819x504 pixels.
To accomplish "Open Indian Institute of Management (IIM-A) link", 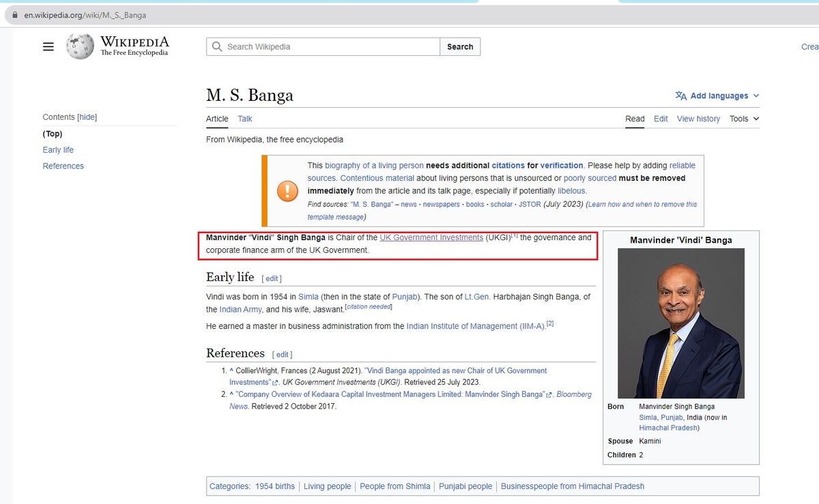I will [476, 327].
